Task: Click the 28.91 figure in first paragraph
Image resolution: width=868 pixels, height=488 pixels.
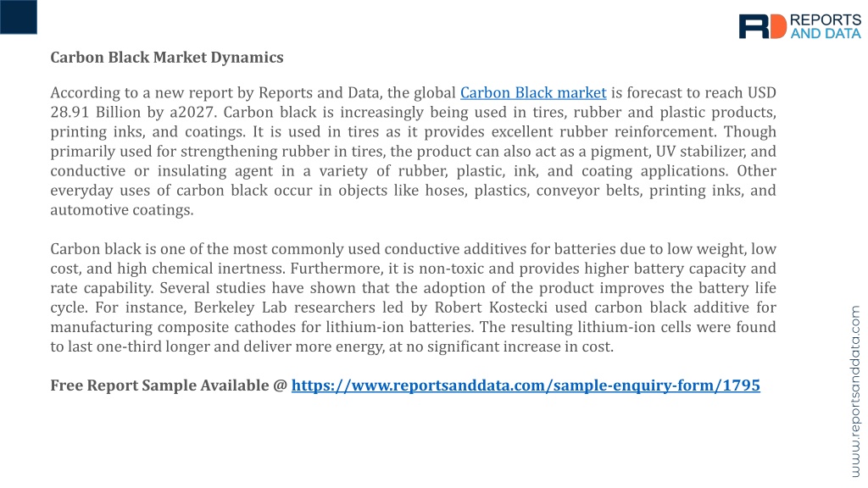Action: pos(70,113)
